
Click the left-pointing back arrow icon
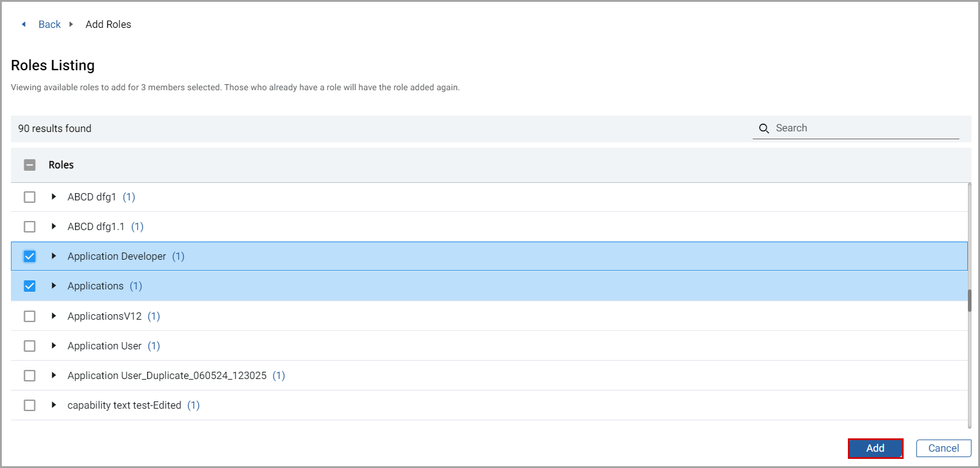click(24, 24)
